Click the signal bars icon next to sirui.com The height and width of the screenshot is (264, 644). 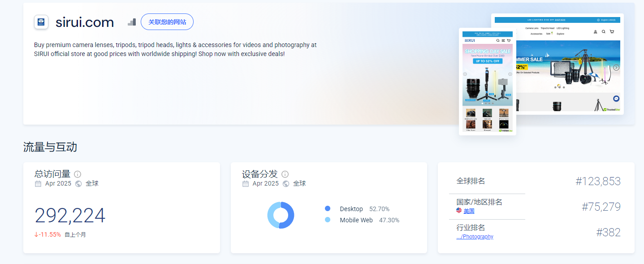pyautogui.click(x=132, y=22)
